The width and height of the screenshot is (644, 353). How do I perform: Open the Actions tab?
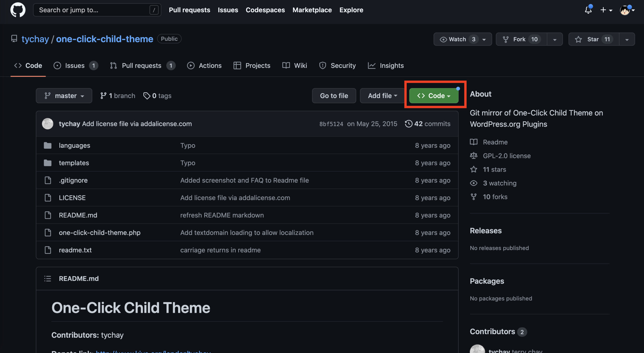(x=204, y=66)
